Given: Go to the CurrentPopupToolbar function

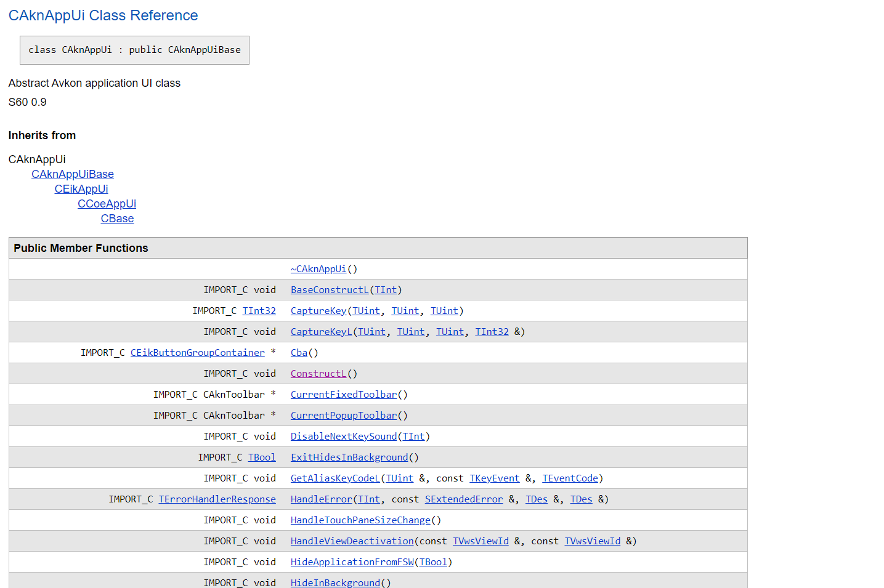Looking at the screenshot, I should [344, 416].
